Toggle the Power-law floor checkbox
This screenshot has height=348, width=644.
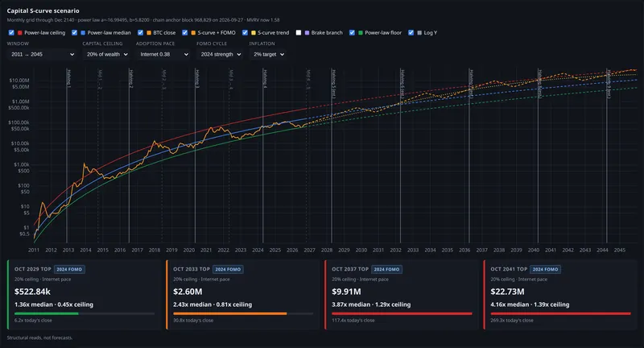coord(352,32)
